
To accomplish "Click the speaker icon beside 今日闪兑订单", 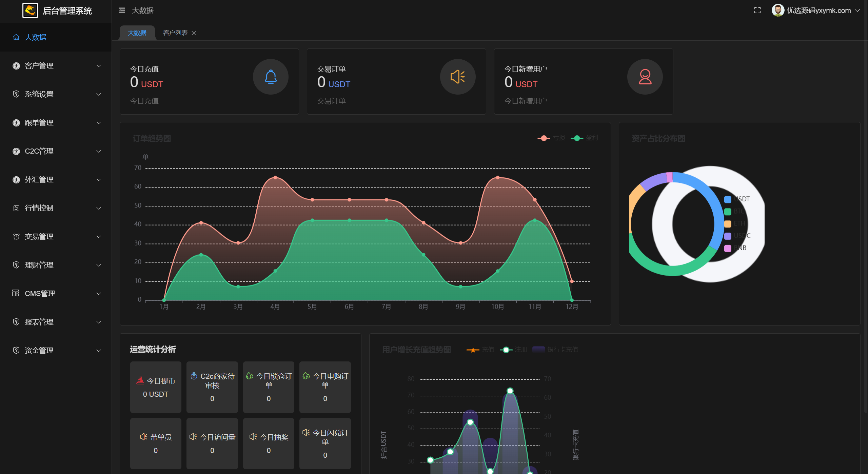I will (x=306, y=432).
